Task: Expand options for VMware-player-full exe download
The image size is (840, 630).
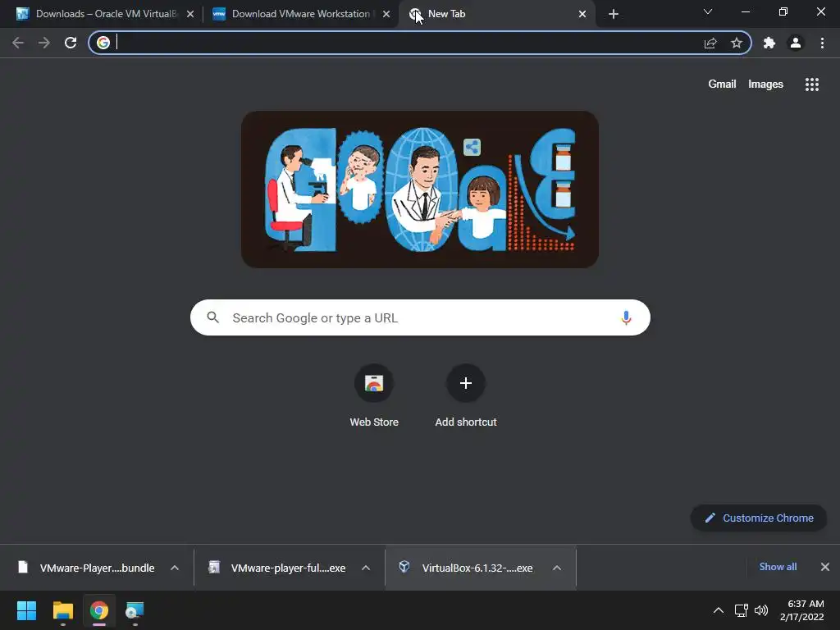Action: [366, 568]
